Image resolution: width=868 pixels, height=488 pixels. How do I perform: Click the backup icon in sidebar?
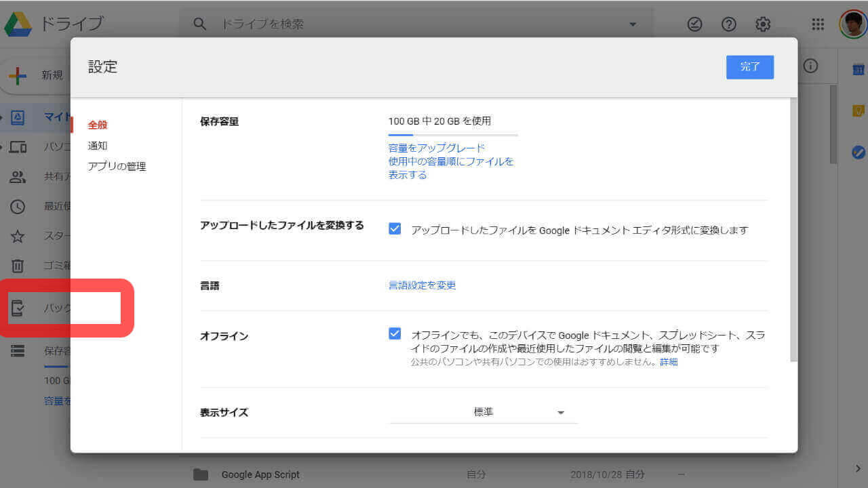[18, 308]
